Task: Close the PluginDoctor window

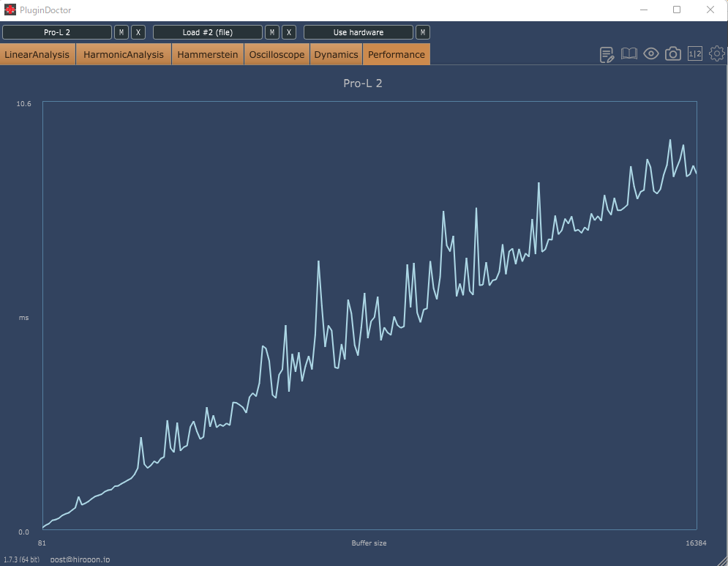Action: pos(710,10)
